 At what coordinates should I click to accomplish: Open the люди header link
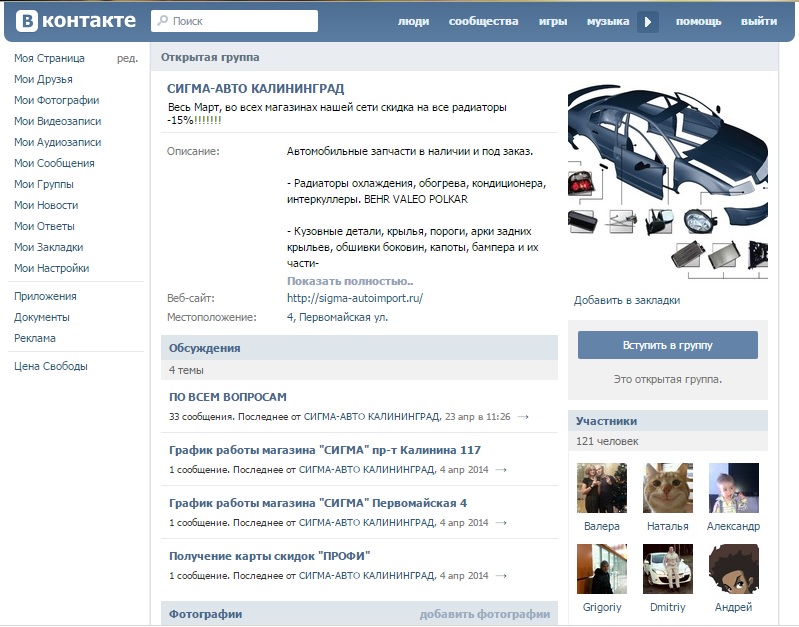pos(413,21)
